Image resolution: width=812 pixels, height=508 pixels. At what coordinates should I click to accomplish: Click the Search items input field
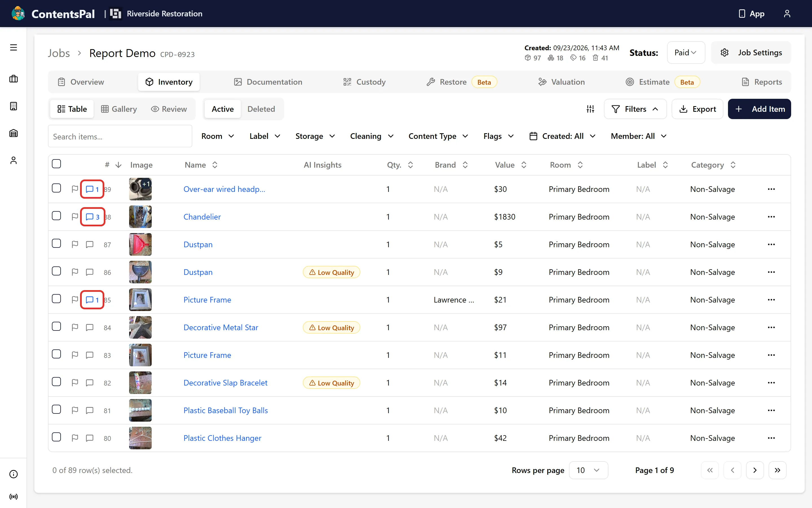[120, 136]
